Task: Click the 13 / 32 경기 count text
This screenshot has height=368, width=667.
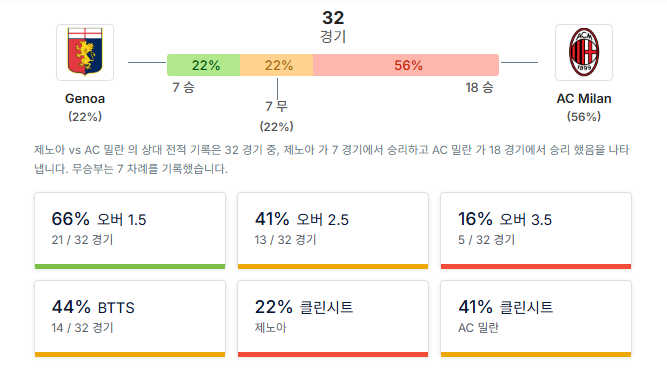Action: [285, 240]
